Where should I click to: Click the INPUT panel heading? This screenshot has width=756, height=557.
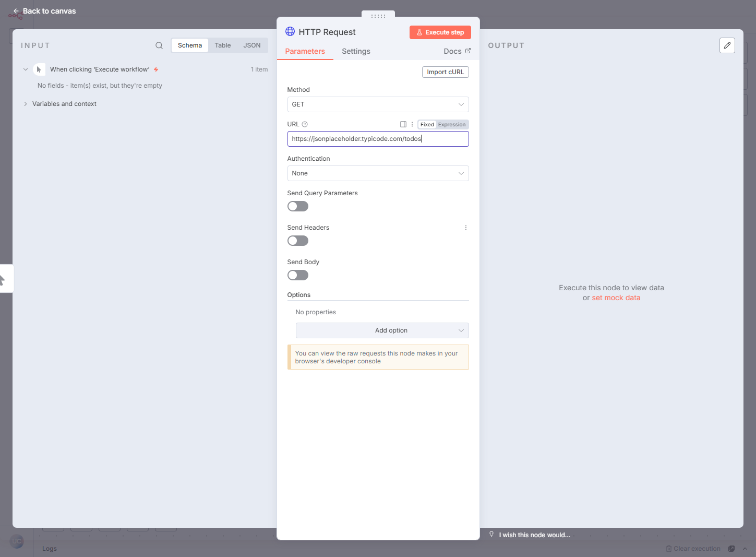35,45
